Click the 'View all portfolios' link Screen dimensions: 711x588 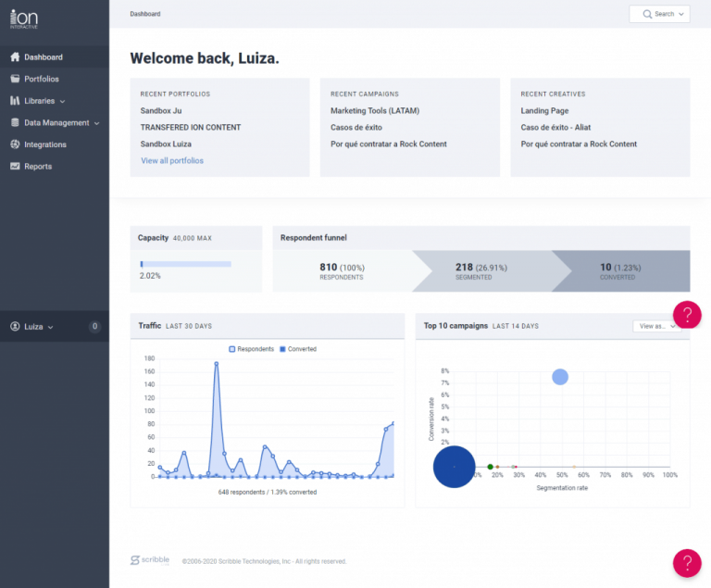pyautogui.click(x=172, y=160)
